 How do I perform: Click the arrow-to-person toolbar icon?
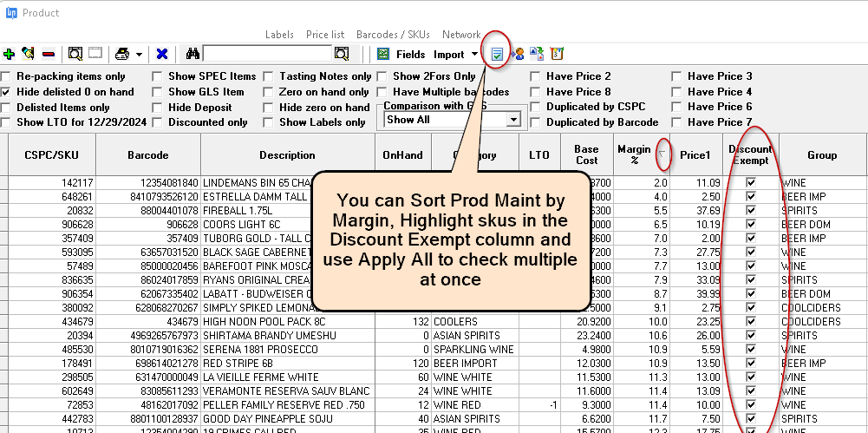(x=518, y=55)
